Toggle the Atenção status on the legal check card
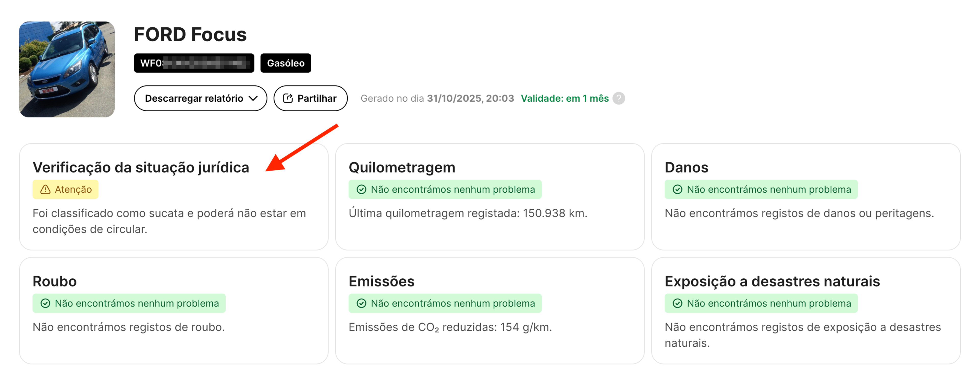 point(65,189)
